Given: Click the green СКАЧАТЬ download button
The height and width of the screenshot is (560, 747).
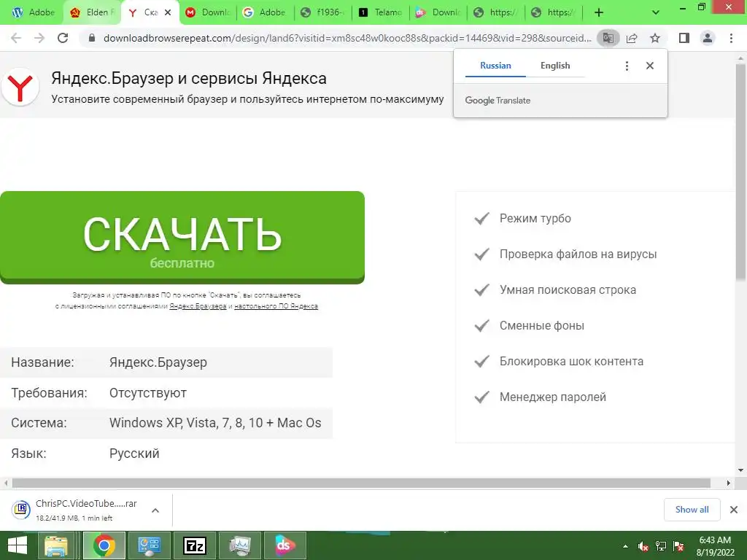Looking at the screenshot, I should [x=182, y=237].
